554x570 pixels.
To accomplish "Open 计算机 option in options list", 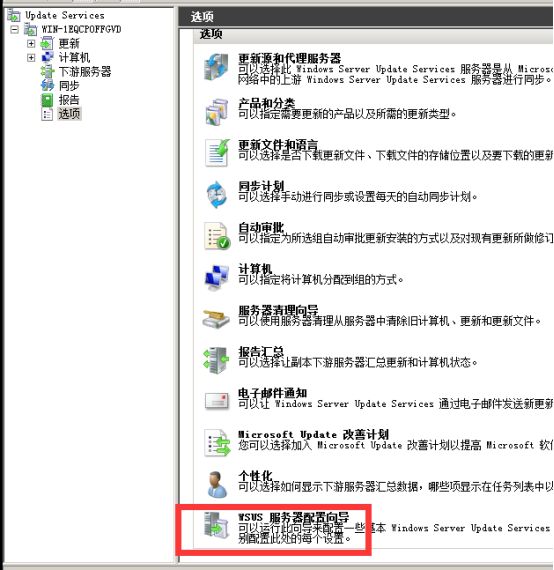I will pyautogui.click(x=255, y=269).
